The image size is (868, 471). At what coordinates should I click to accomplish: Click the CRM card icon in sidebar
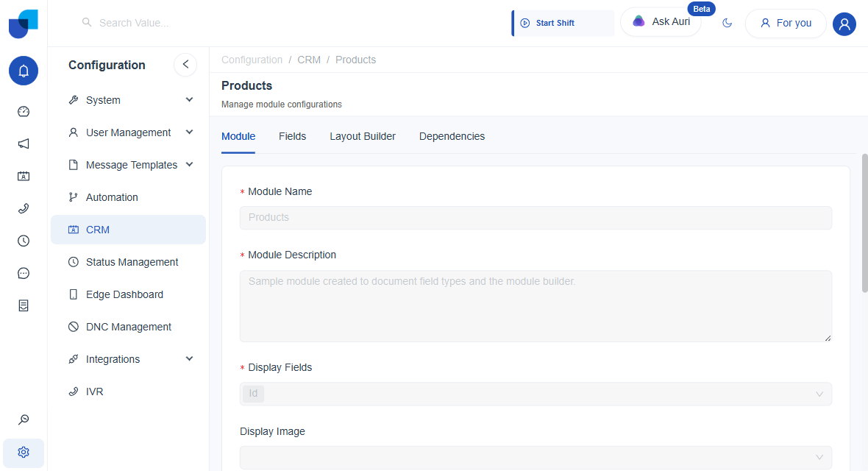coord(73,230)
